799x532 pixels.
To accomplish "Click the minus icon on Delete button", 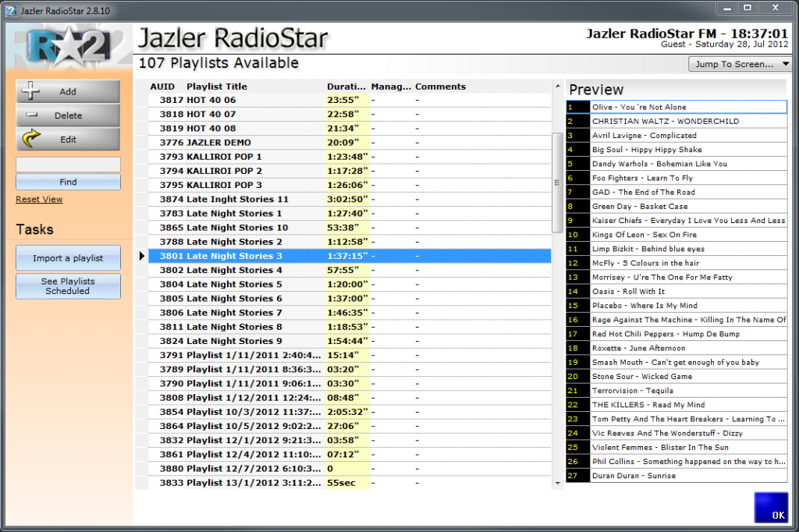I will [31, 115].
